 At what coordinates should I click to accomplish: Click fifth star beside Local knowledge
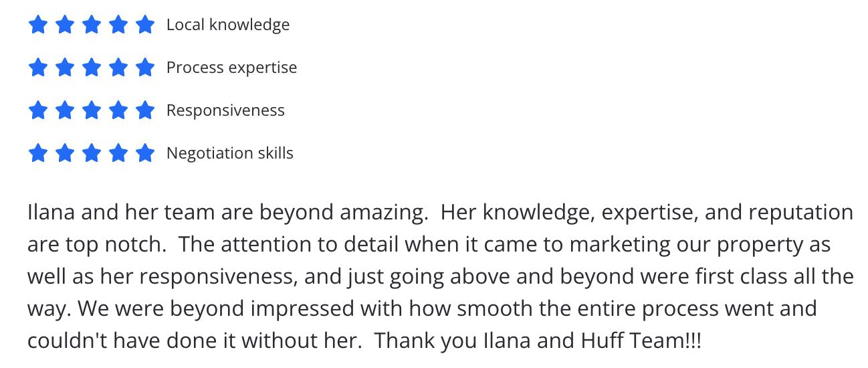[144, 25]
